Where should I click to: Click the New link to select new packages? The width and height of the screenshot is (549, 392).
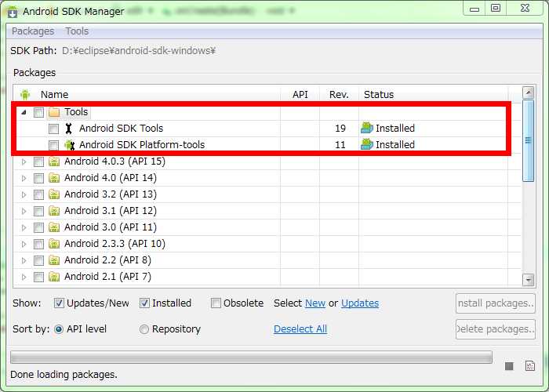pyautogui.click(x=315, y=303)
